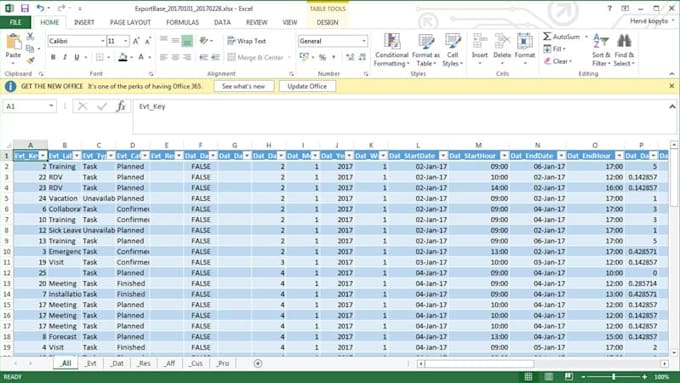Image resolution: width=680 pixels, height=383 pixels.
Task: Click See what's new button
Action: pyautogui.click(x=243, y=86)
